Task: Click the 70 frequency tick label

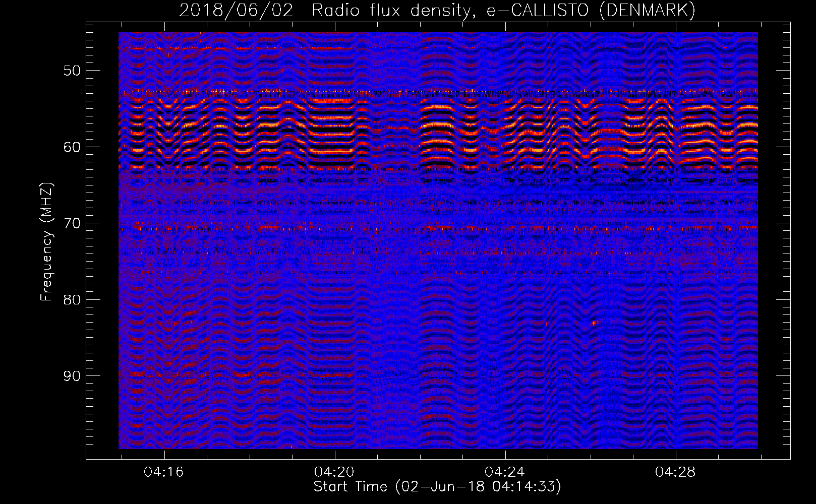Action: click(x=72, y=223)
